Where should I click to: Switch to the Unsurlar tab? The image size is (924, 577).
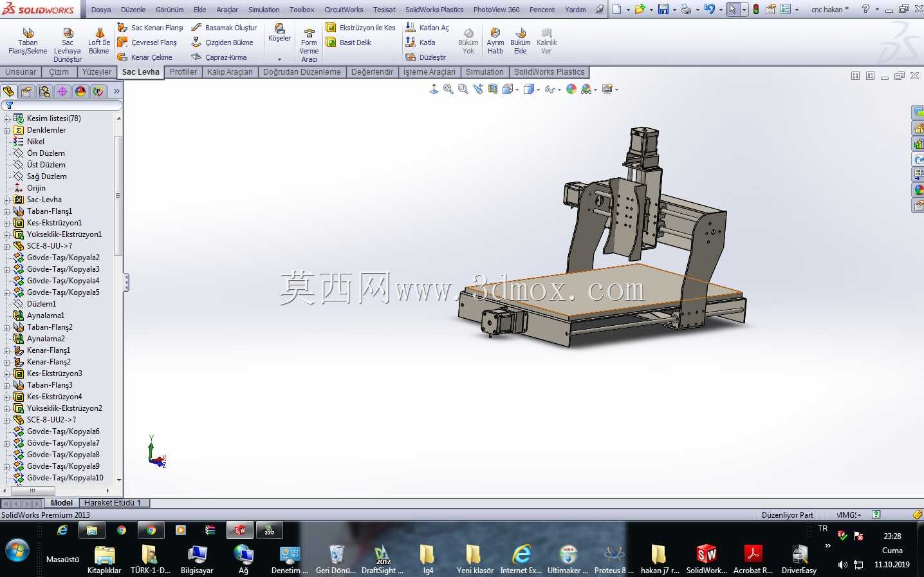point(21,72)
